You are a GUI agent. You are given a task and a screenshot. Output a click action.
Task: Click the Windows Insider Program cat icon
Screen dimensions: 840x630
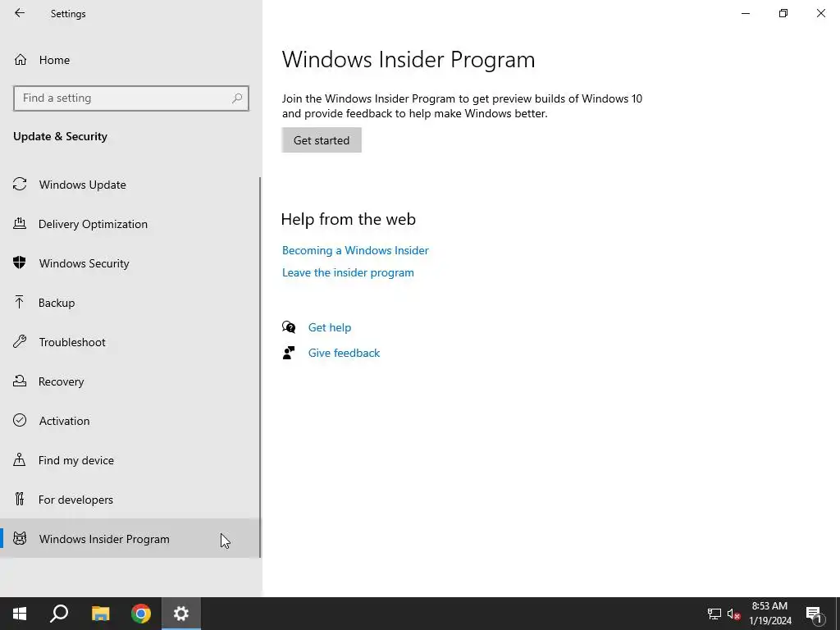(x=20, y=538)
